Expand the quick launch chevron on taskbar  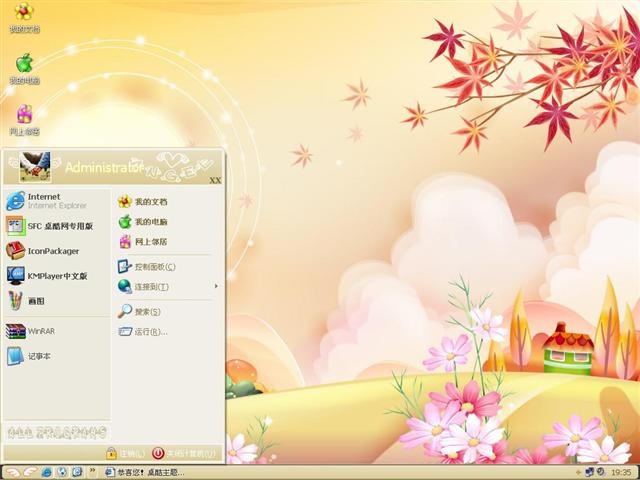tap(92, 471)
